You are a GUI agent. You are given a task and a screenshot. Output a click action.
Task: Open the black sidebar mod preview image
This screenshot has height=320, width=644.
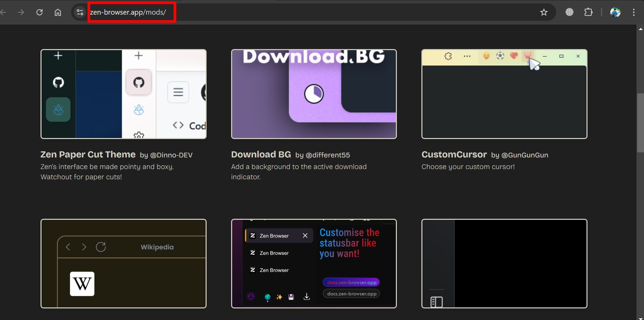coord(504,263)
